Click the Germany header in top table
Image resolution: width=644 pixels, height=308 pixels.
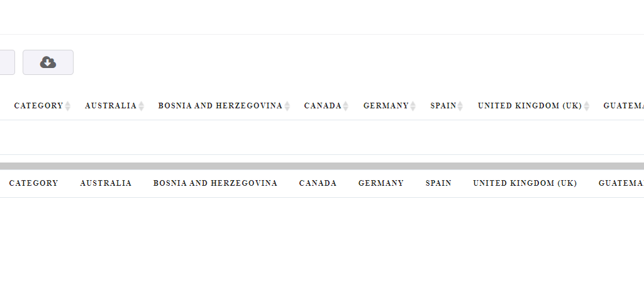tap(386, 106)
